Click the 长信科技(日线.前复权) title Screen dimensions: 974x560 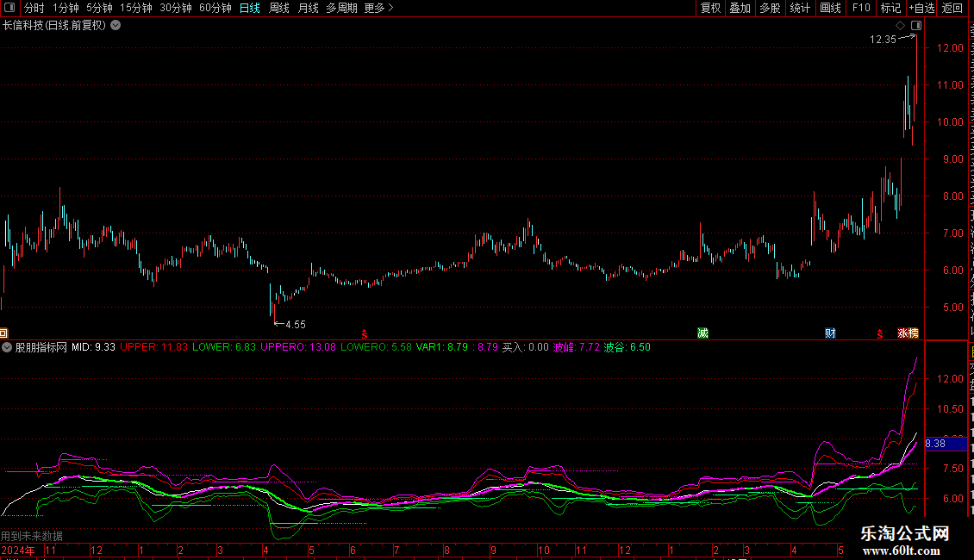click(54, 26)
